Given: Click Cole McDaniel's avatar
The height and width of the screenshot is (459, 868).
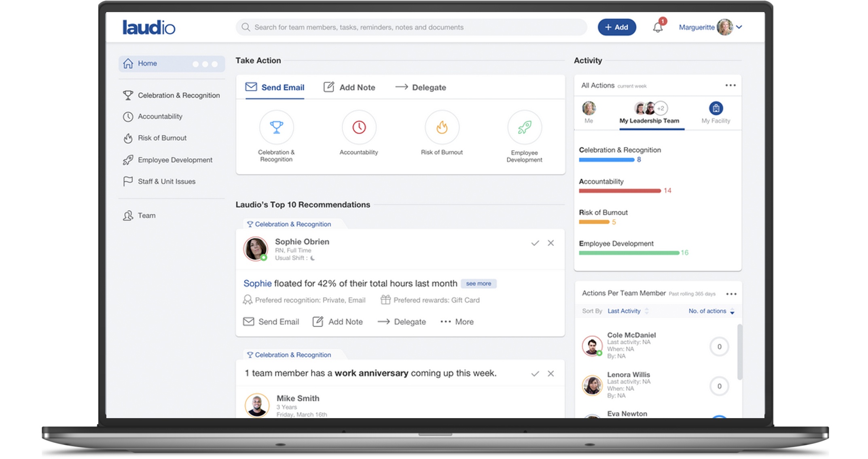Looking at the screenshot, I should click(592, 346).
